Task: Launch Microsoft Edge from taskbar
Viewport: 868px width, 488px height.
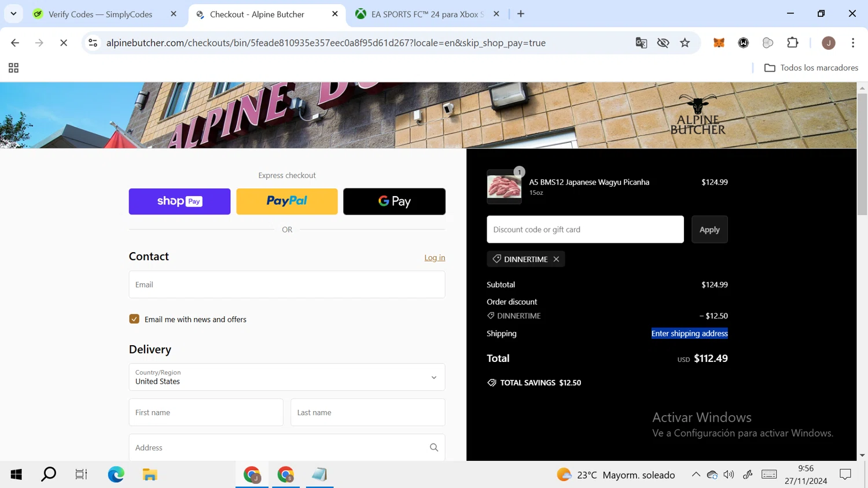Action: click(x=116, y=475)
